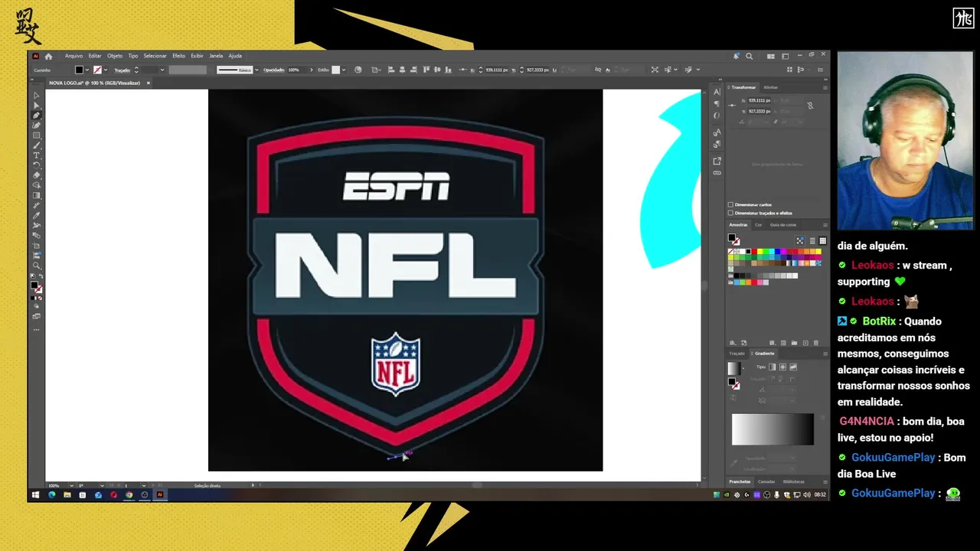Viewport: 980px width, 551px height.
Task: Open the Arquivo menu
Action: pos(73,56)
